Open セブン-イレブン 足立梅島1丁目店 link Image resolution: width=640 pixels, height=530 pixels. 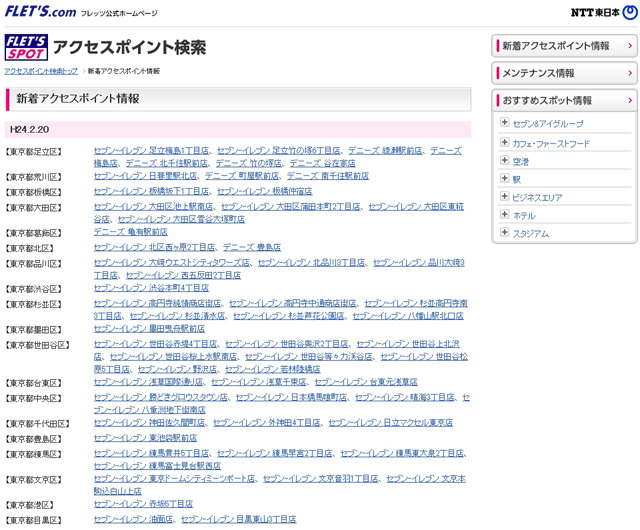tap(151, 151)
